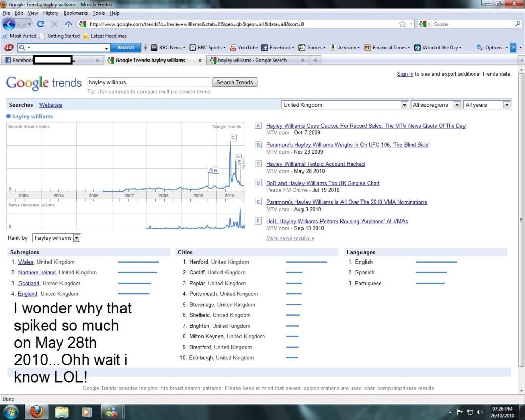This screenshot has width=525, height=420.
Task: Show hidden tray icons arrow
Action: tap(450, 412)
